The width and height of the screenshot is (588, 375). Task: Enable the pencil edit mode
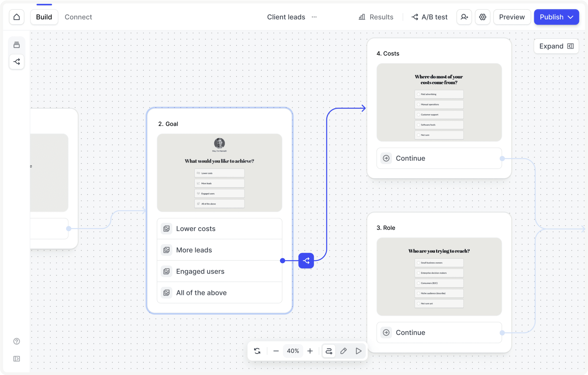pos(343,351)
